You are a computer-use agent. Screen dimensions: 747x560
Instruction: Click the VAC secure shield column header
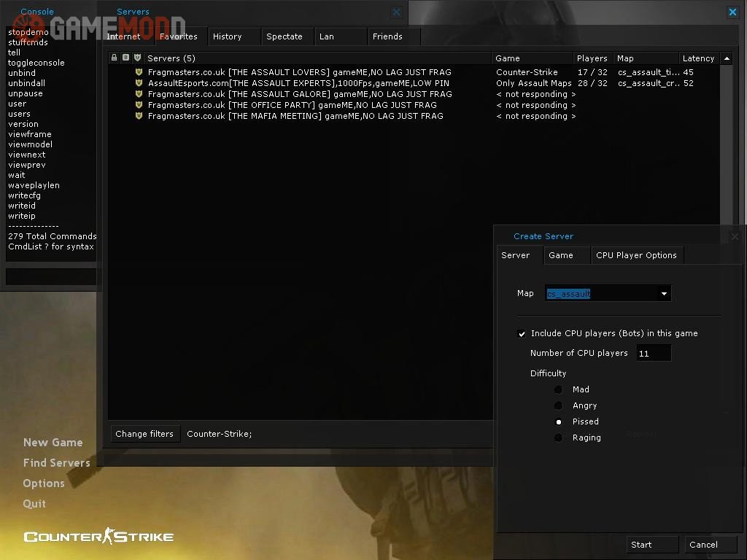(137, 58)
